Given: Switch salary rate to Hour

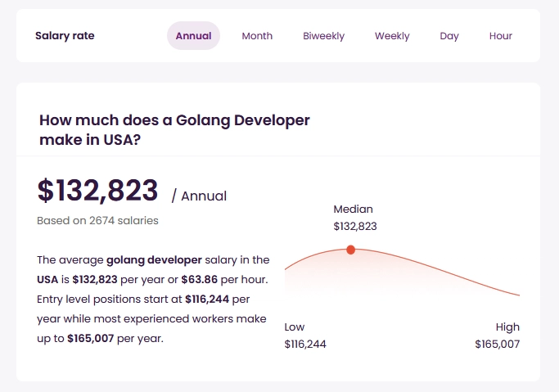Looking at the screenshot, I should [501, 36].
